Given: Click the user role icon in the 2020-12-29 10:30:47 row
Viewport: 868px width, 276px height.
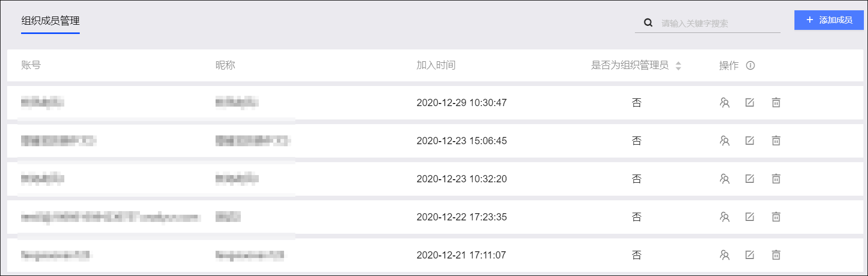Looking at the screenshot, I should [x=724, y=102].
